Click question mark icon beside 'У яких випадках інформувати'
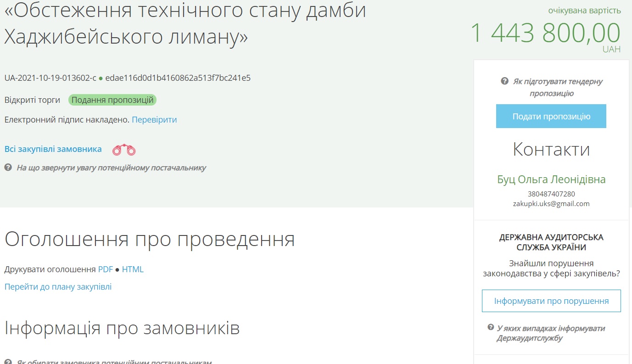Viewport: 632px width, 364px height. coord(491,328)
